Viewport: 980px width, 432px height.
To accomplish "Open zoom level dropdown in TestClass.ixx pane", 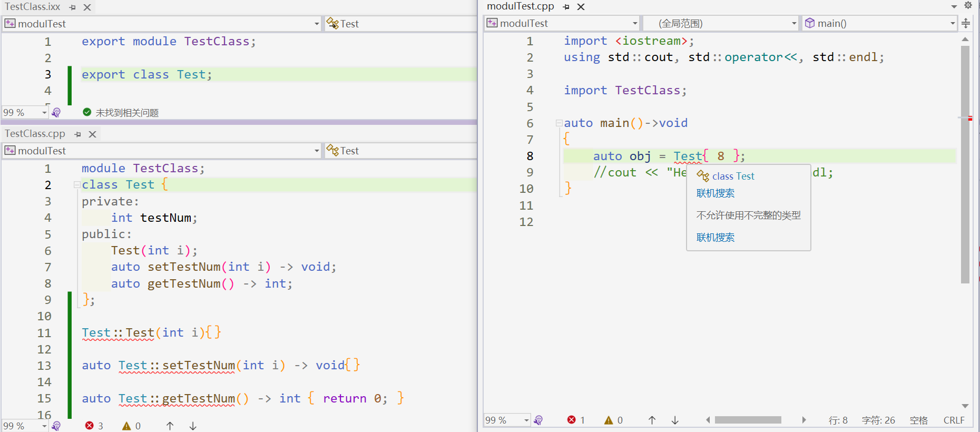I will pyautogui.click(x=44, y=113).
